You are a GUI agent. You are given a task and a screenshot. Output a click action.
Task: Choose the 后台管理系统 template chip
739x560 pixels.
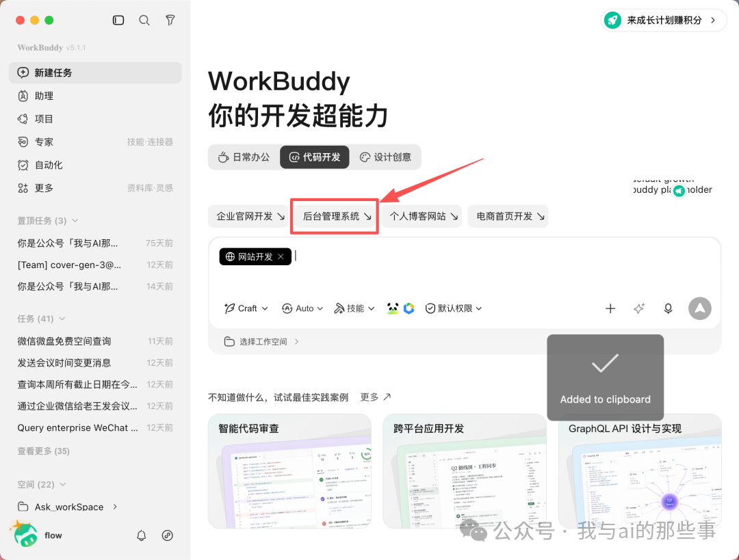(x=335, y=216)
